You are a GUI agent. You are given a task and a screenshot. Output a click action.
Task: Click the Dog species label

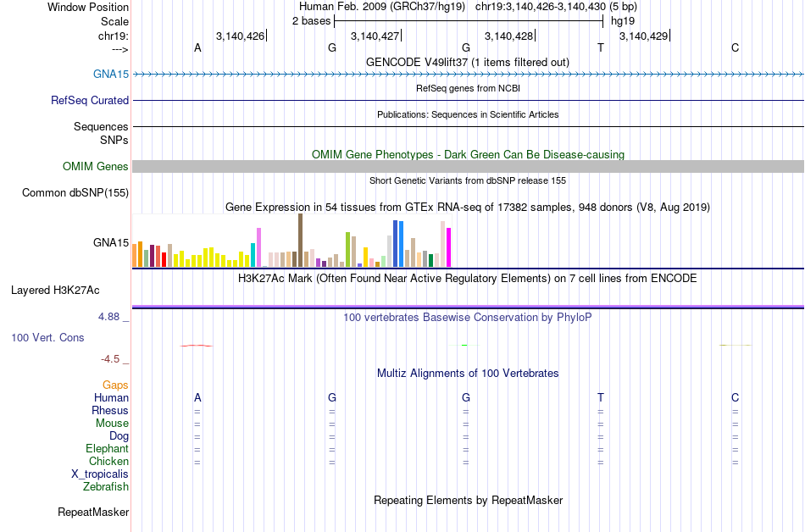tap(119, 436)
